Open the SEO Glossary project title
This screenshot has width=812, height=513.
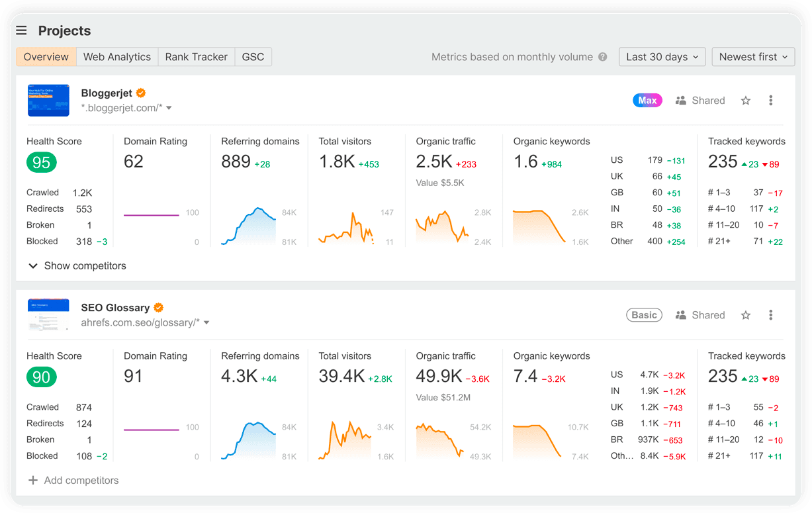(x=115, y=308)
